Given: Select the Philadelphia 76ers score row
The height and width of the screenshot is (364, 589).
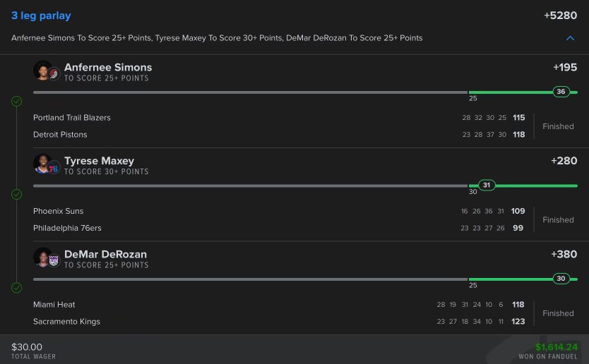Looking at the screenshot, I should point(279,228).
